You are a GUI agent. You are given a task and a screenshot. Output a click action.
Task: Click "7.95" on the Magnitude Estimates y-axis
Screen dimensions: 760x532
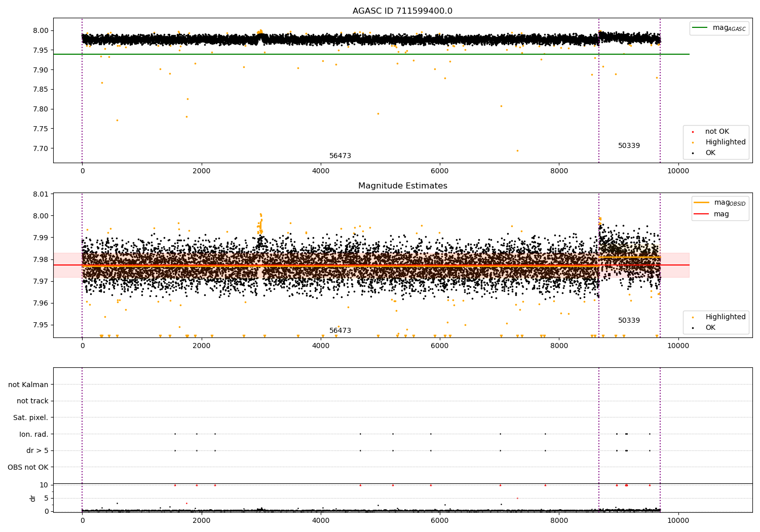[x=41, y=325]
